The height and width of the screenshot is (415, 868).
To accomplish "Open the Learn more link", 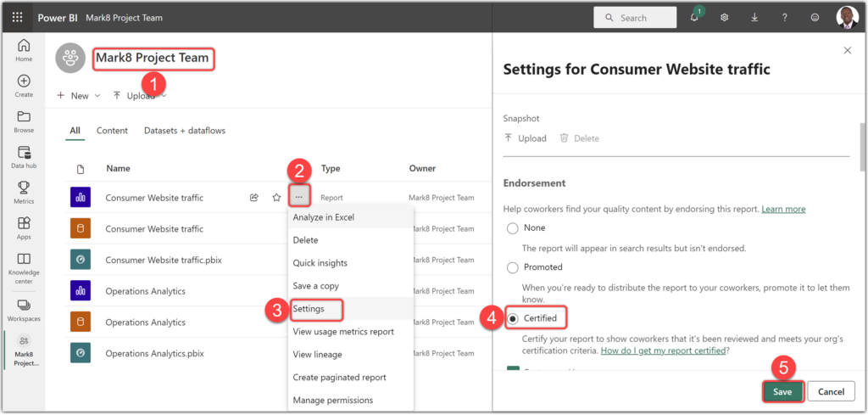I will pyautogui.click(x=783, y=209).
